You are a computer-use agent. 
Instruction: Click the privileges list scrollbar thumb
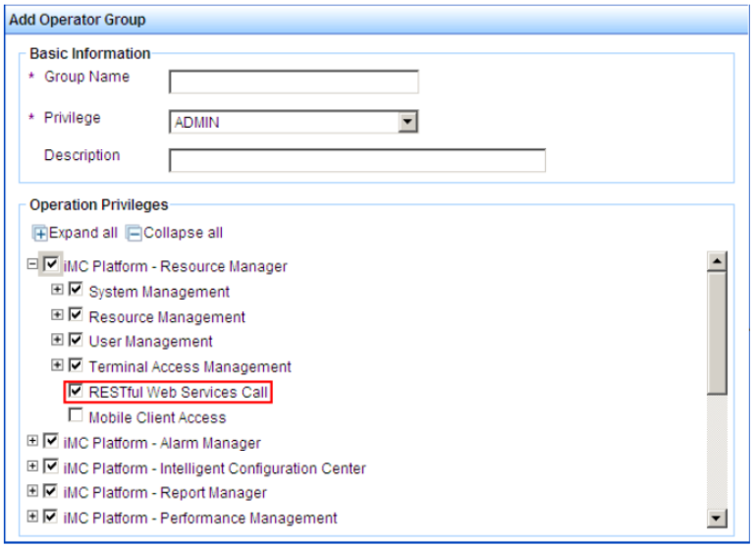click(717, 333)
